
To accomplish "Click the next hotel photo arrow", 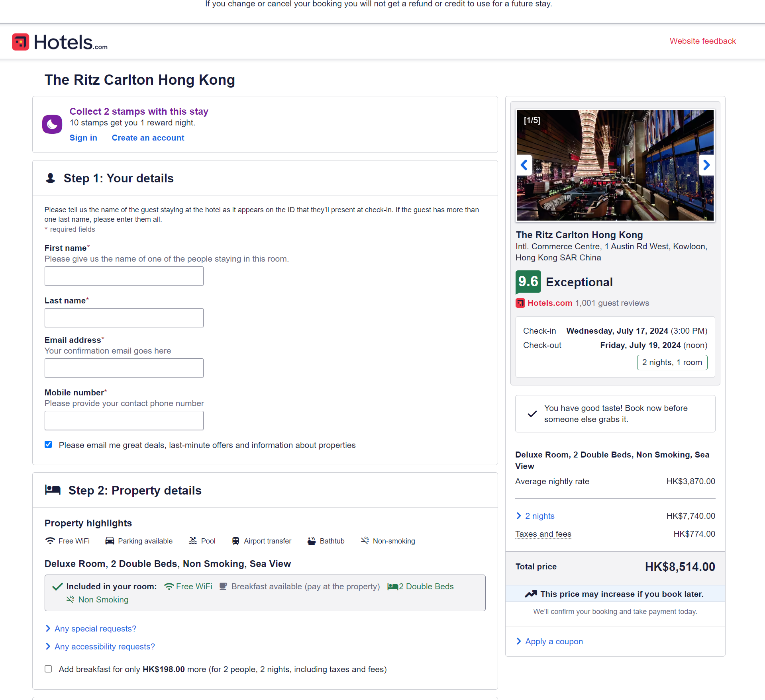I will [x=706, y=164].
